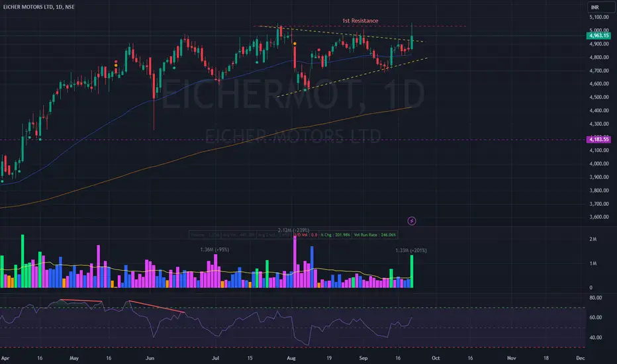Click the Oct date on time axis

[x=436, y=358]
